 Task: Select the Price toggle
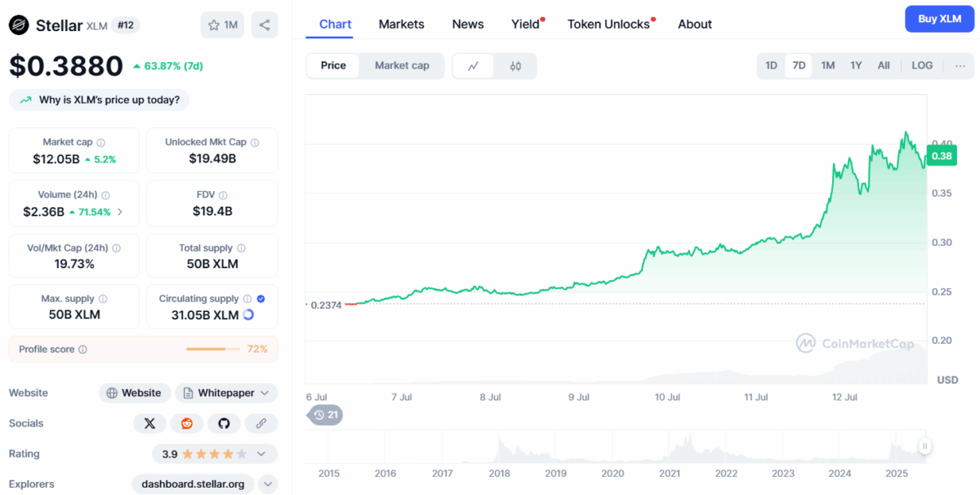coord(333,65)
